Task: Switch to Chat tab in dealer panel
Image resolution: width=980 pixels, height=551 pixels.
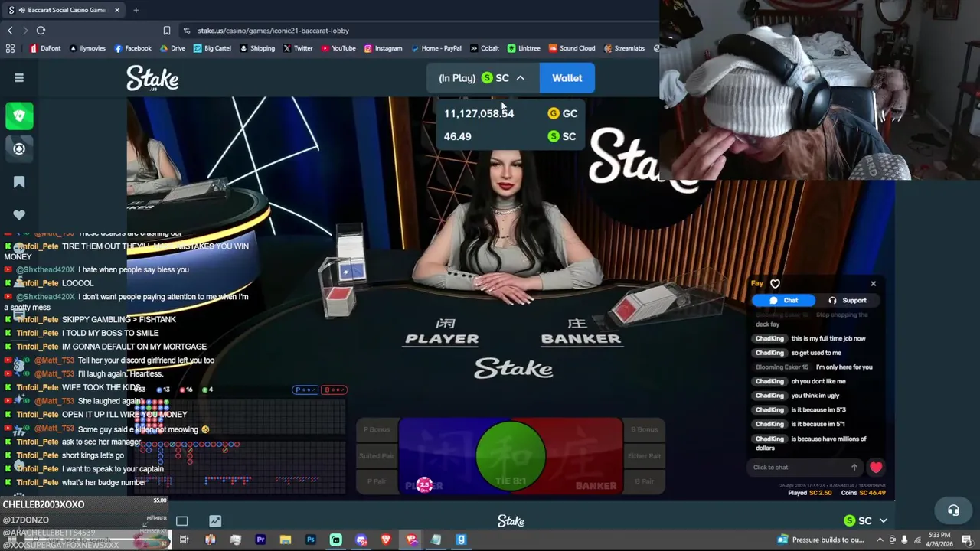Action: click(x=783, y=301)
